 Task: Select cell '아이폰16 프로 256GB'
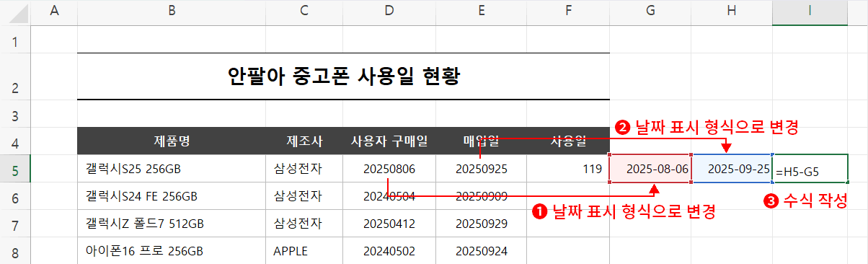171,250
